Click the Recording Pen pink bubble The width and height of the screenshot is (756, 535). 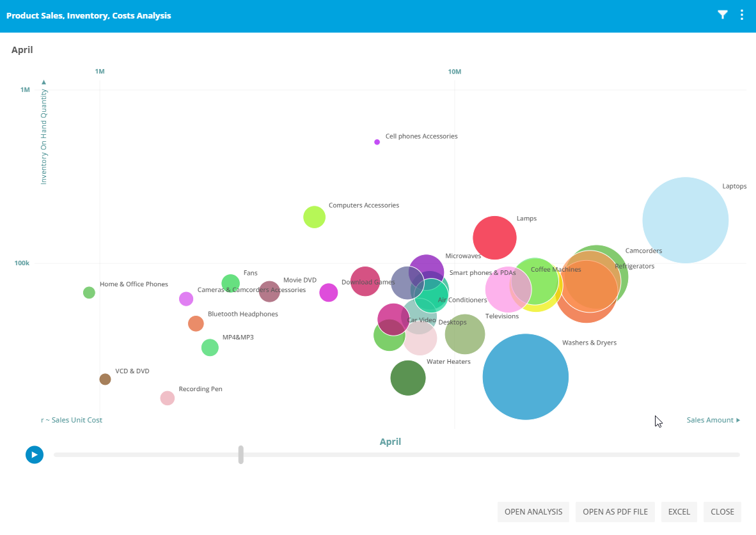167,398
